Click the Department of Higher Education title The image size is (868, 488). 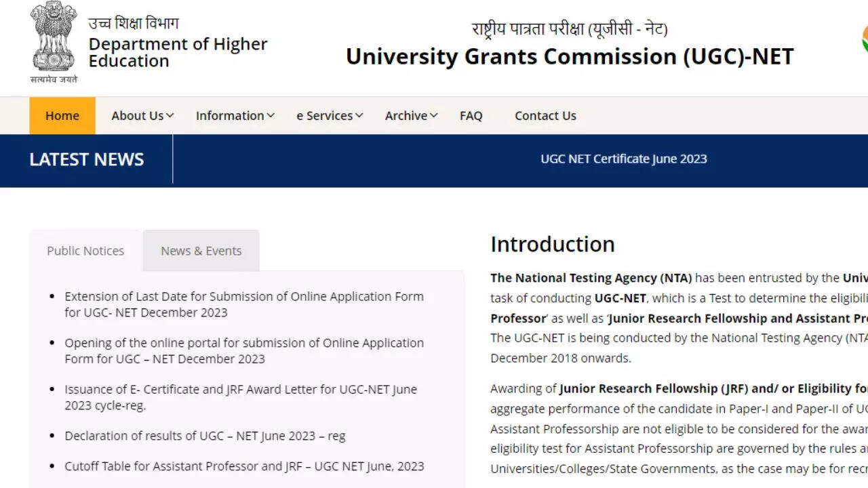pyautogui.click(x=178, y=52)
